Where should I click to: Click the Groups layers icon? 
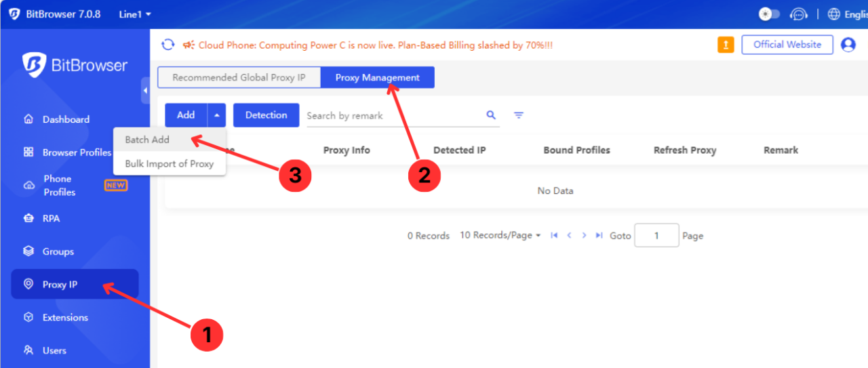[x=28, y=251]
